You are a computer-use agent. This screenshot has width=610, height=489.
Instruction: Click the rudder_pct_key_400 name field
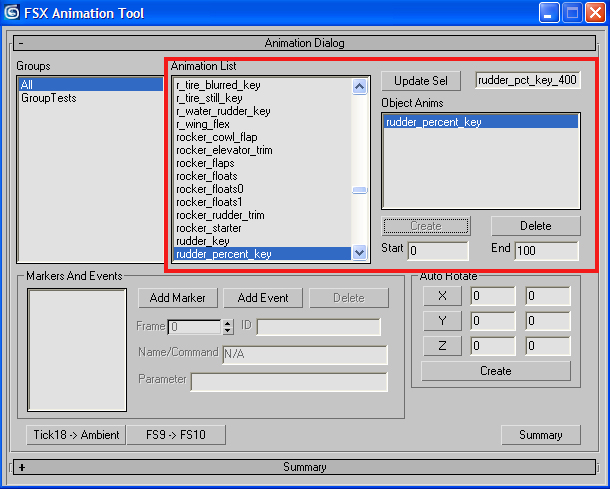527,80
